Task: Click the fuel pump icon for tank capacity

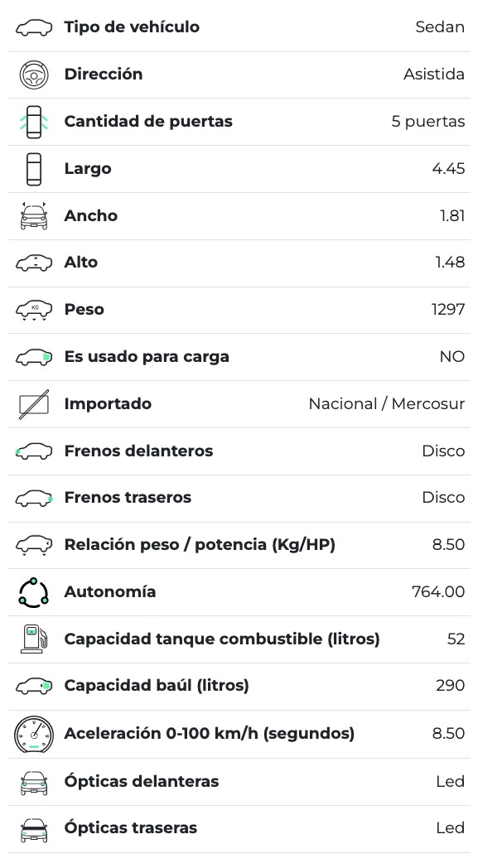Action: (34, 639)
